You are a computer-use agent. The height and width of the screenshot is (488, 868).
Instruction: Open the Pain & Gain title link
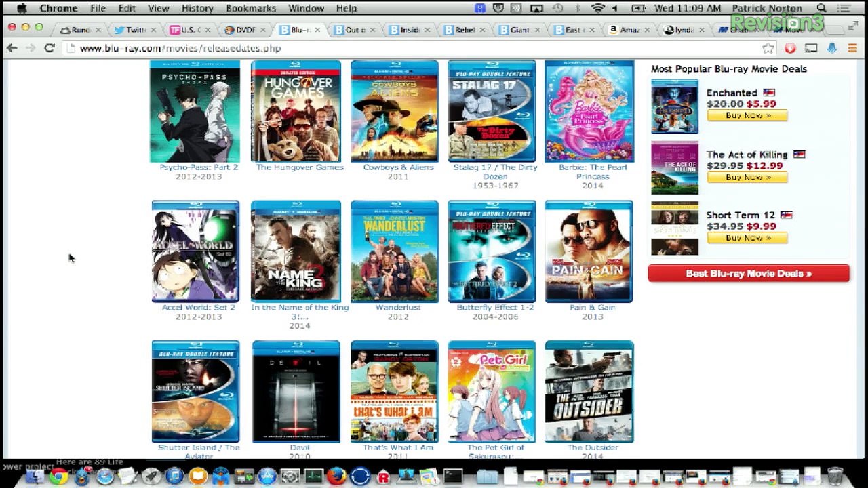[592, 308]
